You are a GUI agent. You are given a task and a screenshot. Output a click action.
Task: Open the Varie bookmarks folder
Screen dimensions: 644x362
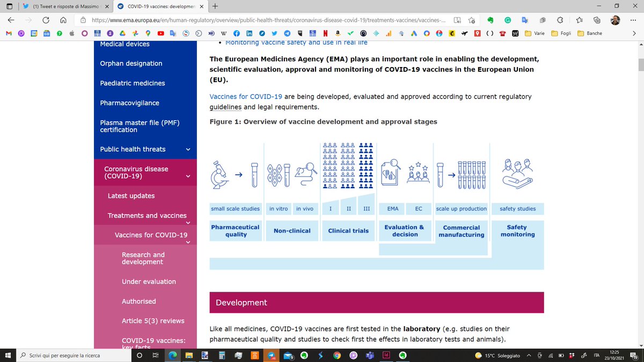click(x=535, y=33)
